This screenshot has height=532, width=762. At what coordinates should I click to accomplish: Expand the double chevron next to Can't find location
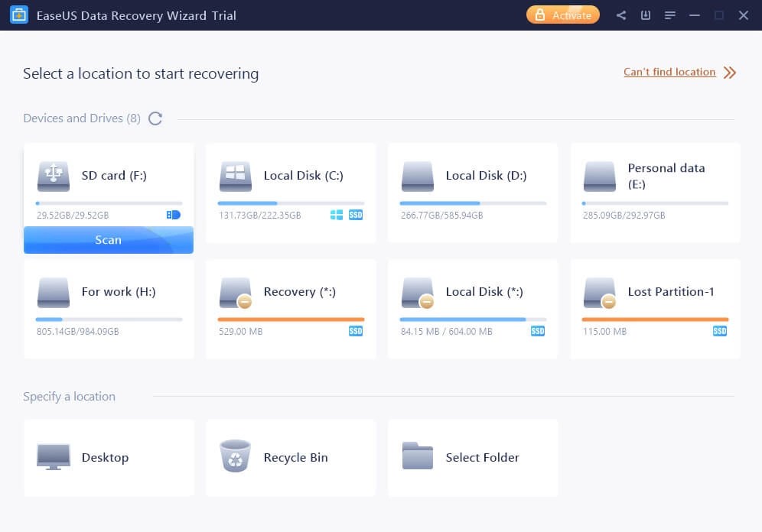click(x=729, y=72)
